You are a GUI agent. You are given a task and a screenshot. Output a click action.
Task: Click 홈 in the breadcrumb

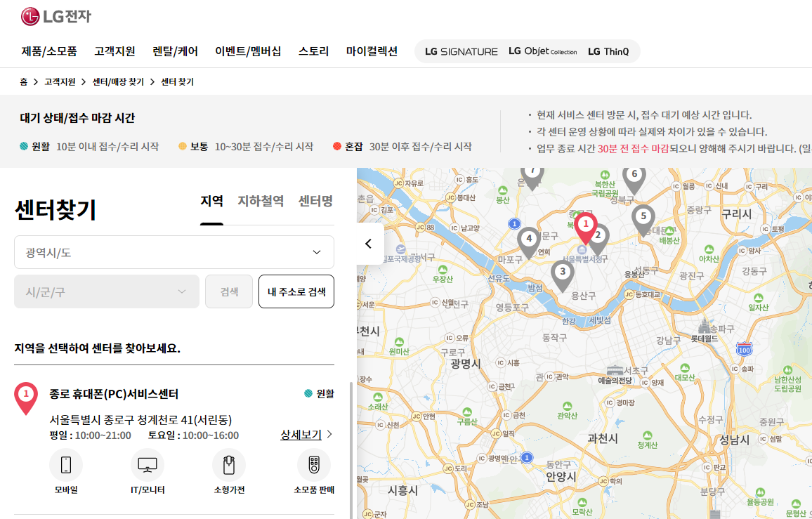tap(24, 82)
